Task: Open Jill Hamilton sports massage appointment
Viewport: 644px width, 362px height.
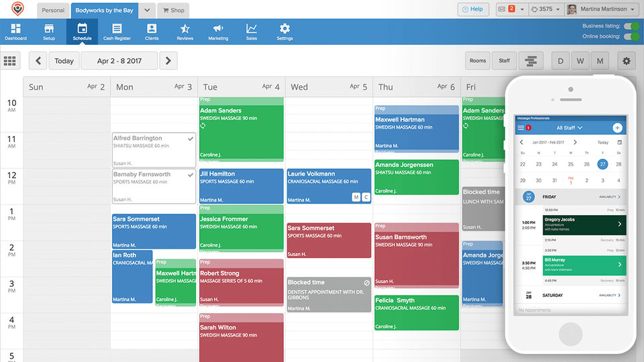Action: (x=241, y=186)
